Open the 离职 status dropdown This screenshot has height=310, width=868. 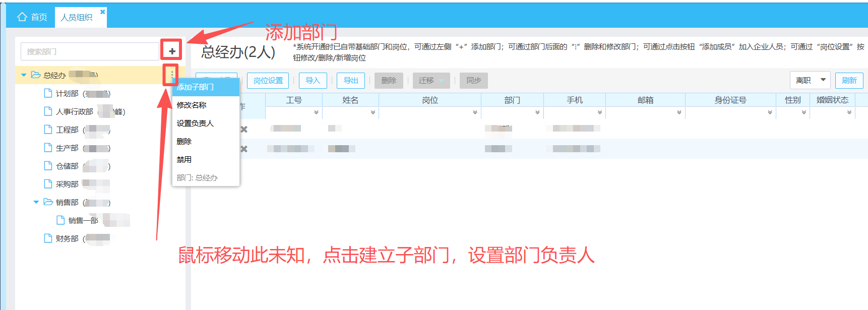[810, 80]
